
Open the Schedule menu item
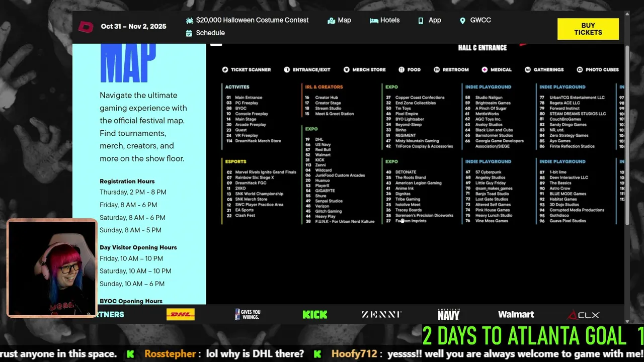tap(210, 33)
